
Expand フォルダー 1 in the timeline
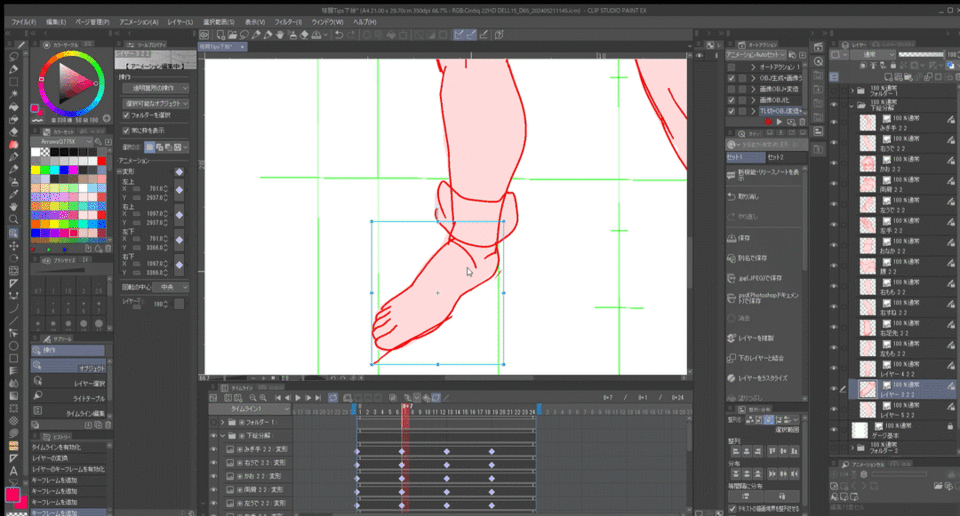click(223, 422)
